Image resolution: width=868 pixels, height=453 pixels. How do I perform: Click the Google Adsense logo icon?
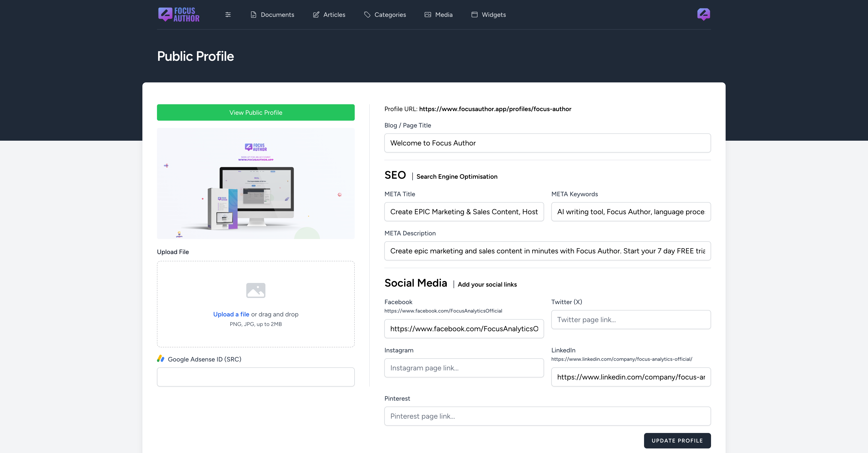161,359
